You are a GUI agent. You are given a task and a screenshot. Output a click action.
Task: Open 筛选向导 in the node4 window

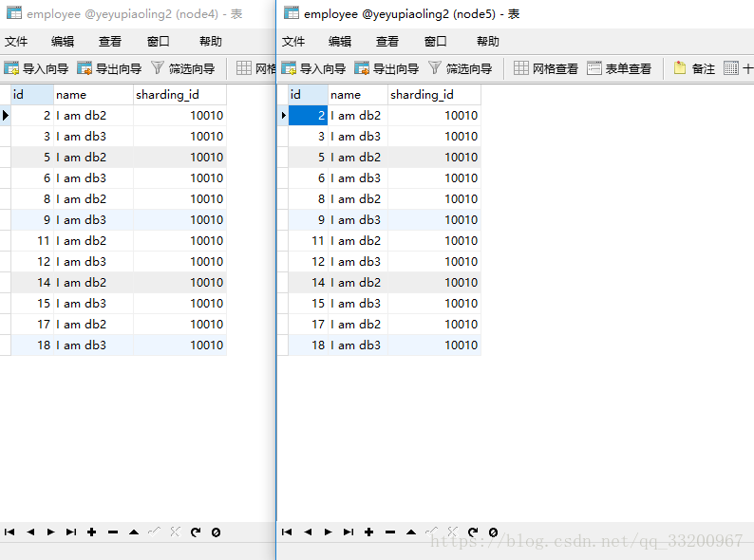183,68
